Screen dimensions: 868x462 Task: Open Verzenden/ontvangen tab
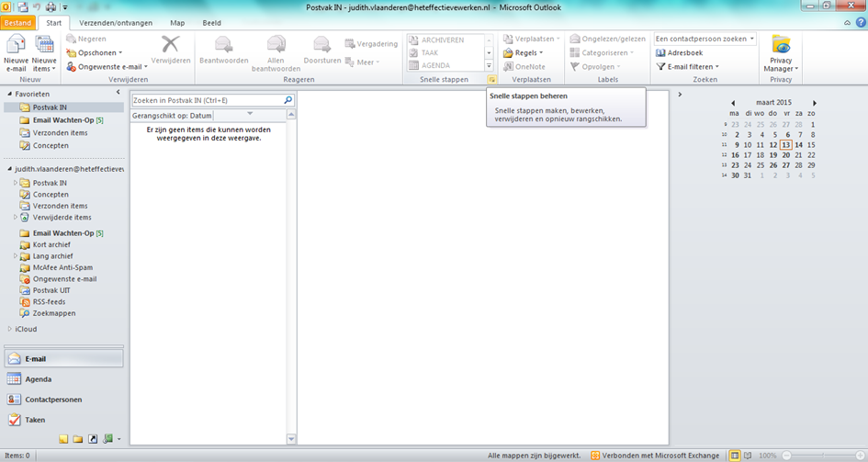tap(116, 23)
